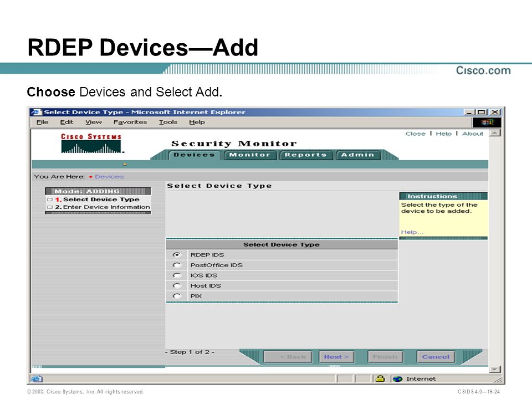532x399 pixels.
Task: Click the Mode: ADDING header
Action: click(98, 191)
